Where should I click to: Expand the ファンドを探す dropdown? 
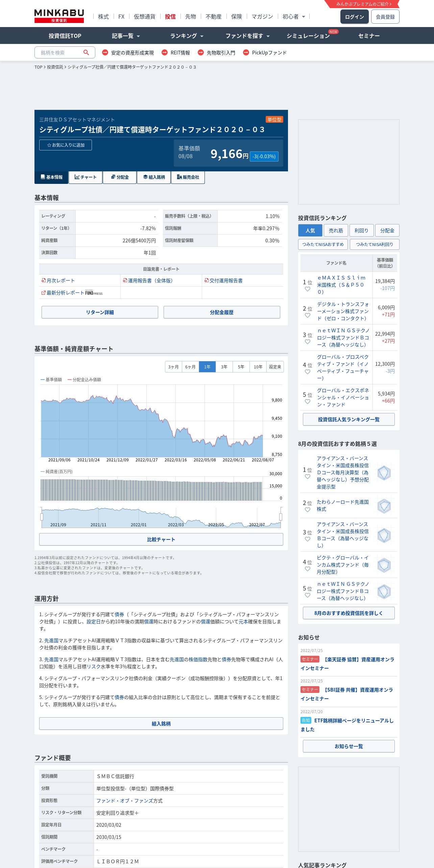pyautogui.click(x=247, y=36)
